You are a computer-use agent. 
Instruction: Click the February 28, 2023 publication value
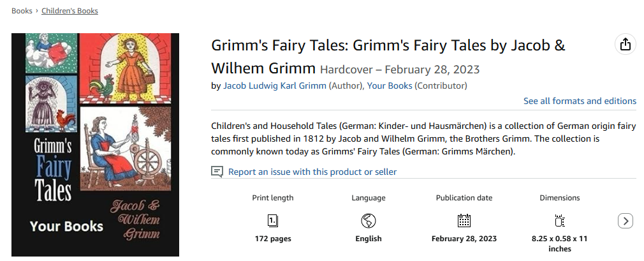(464, 239)
